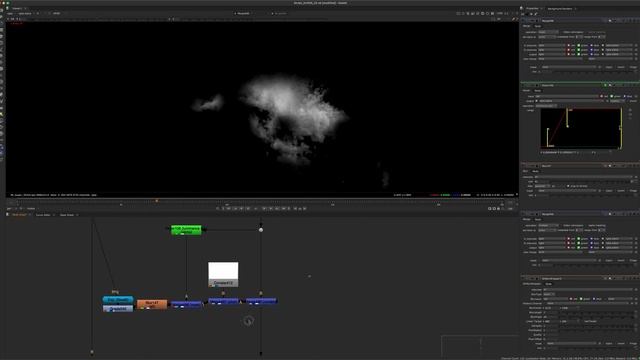Click Play Forward in the viewer playback controls
Image resolution: width=640 pixels, height=360 pixels.
point(264,209)
